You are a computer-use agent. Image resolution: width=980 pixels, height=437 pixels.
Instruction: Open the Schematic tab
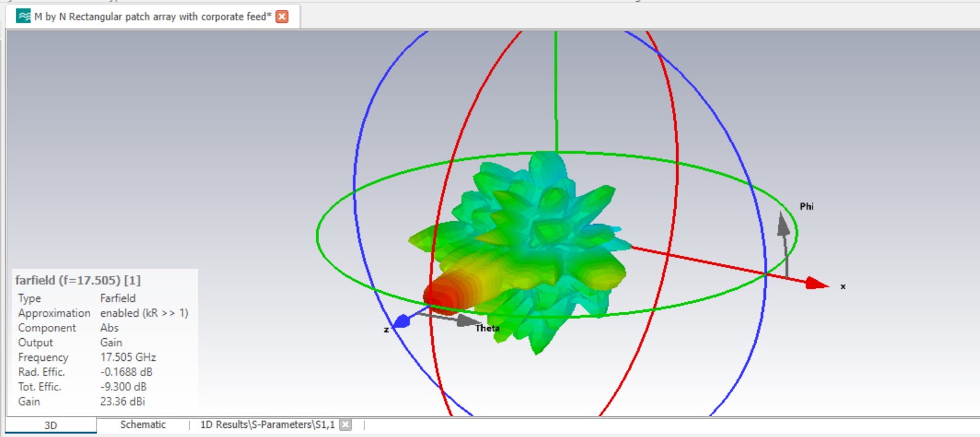(x=142, y=425)
